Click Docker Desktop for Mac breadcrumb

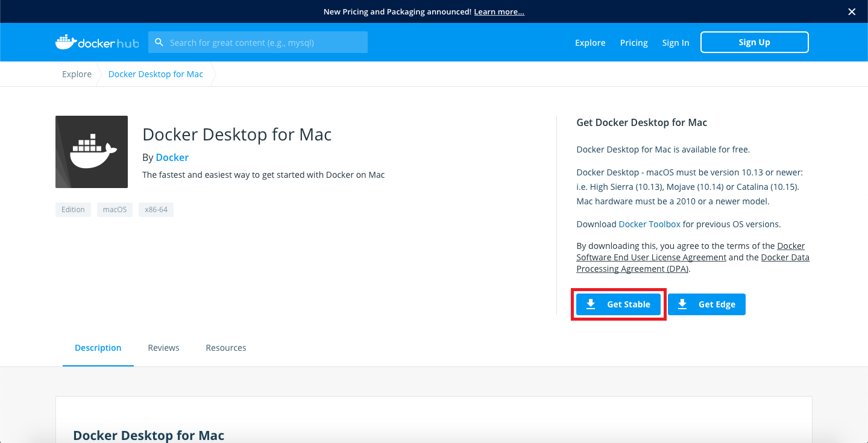(x=156, y=74)
